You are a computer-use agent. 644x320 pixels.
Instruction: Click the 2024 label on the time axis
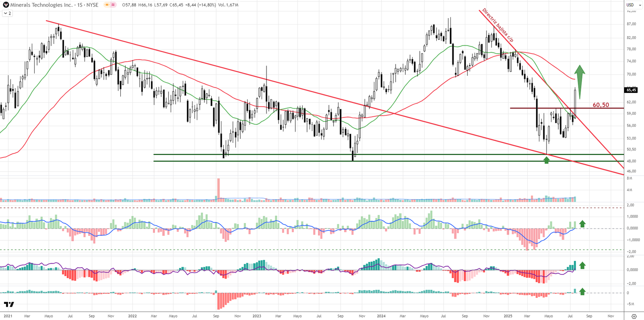tap(381, 316)
